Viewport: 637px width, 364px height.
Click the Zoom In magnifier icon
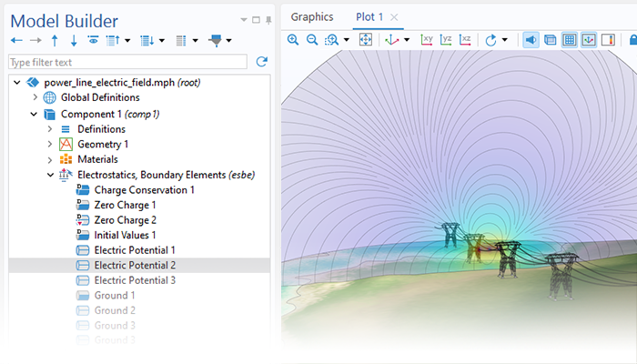(293, 40)
